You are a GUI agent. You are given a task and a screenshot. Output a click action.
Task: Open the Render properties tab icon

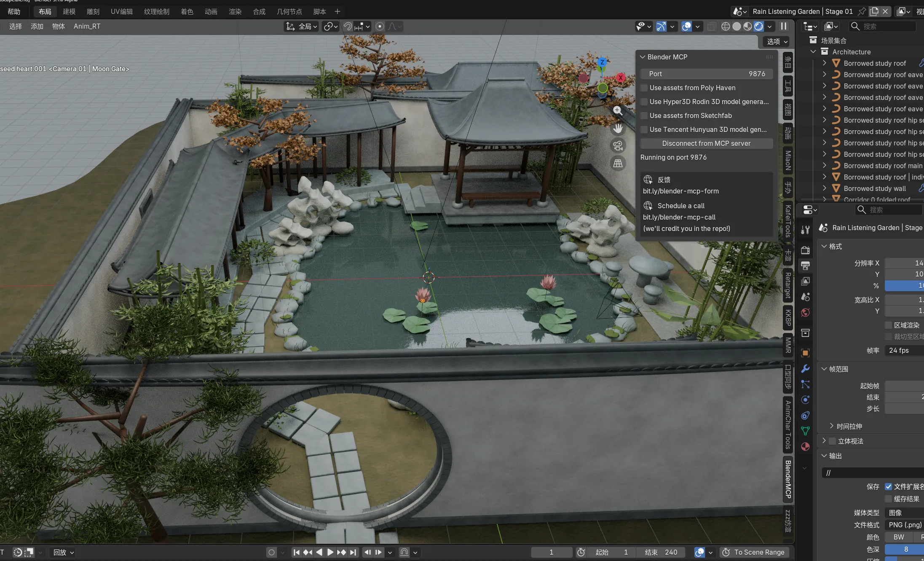point(805,250)
